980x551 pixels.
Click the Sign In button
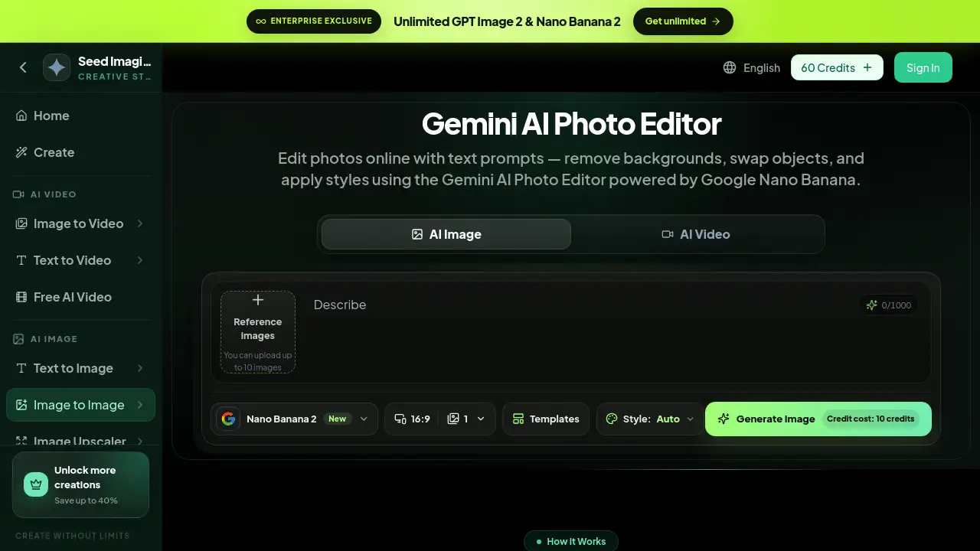pos(923,67)
